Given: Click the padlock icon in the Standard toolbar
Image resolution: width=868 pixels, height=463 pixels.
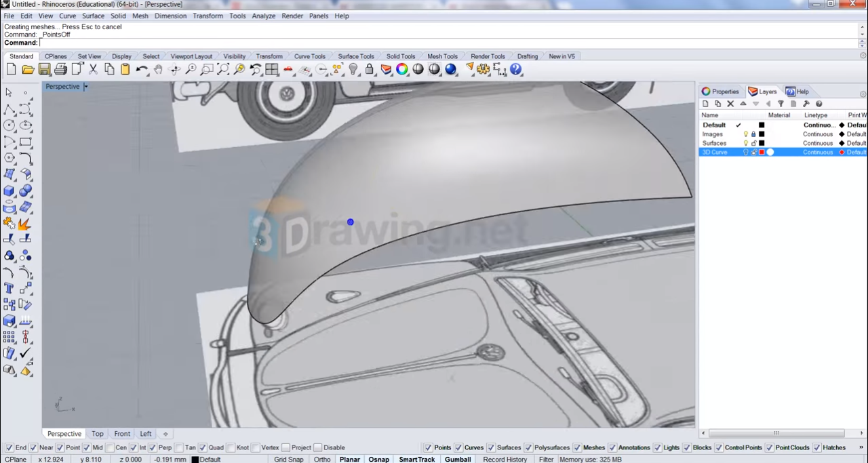Looking at the screenshot, I should point(370,69).
